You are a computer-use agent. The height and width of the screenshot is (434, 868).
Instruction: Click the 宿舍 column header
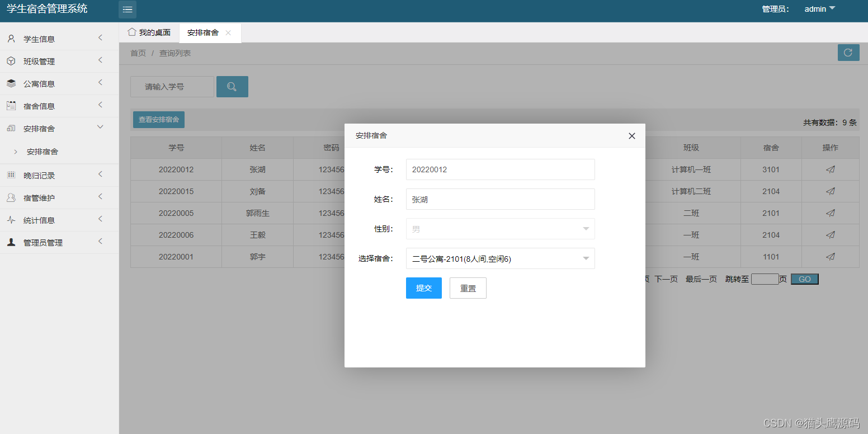(x=771, y=148)
